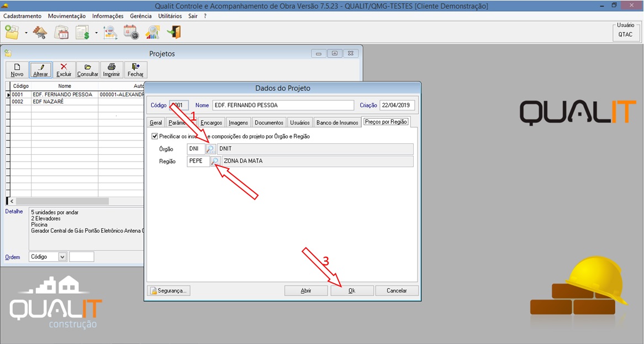Open the Informações menu
This screenshot has height=344, width=644.
108,16
